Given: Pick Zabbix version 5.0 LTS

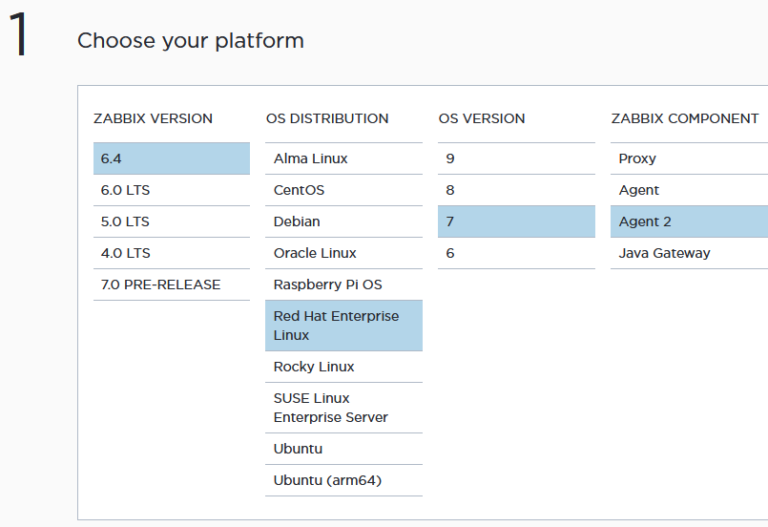Looking at the screenshot, I should (x=171, y=222).
